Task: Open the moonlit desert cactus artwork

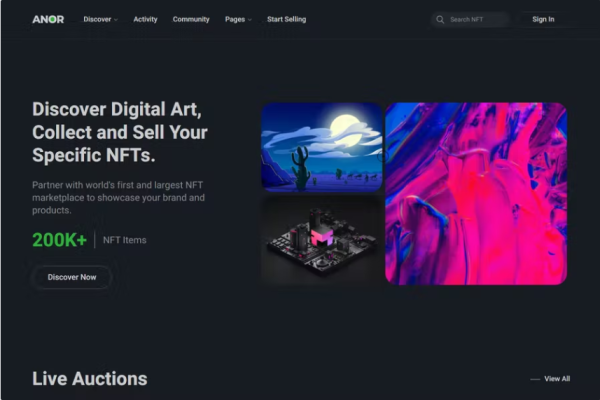Action: pyautogui.click(x=322, y=147)
